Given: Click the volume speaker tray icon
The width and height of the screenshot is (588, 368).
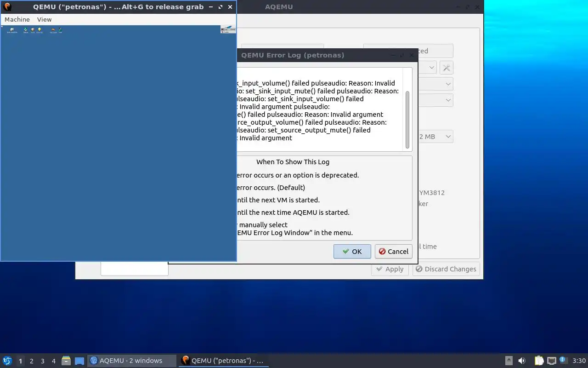Looking at the screenshot, I should point(522,361).
